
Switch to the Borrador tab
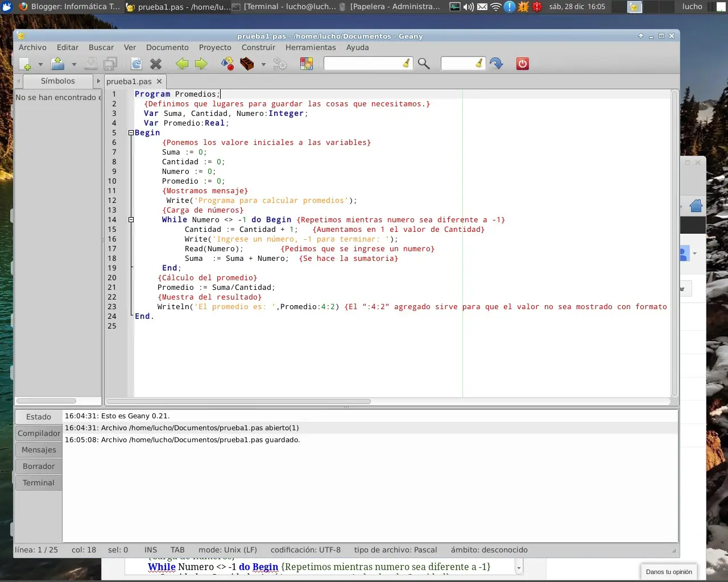point(39,466)
